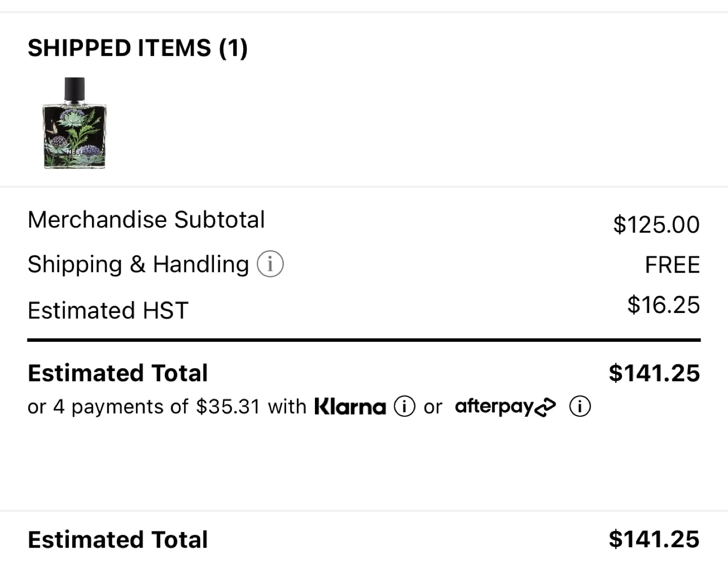Click the black cap of the perfume bottle
This screenshot has height=575, width=728.
point(75,88)
